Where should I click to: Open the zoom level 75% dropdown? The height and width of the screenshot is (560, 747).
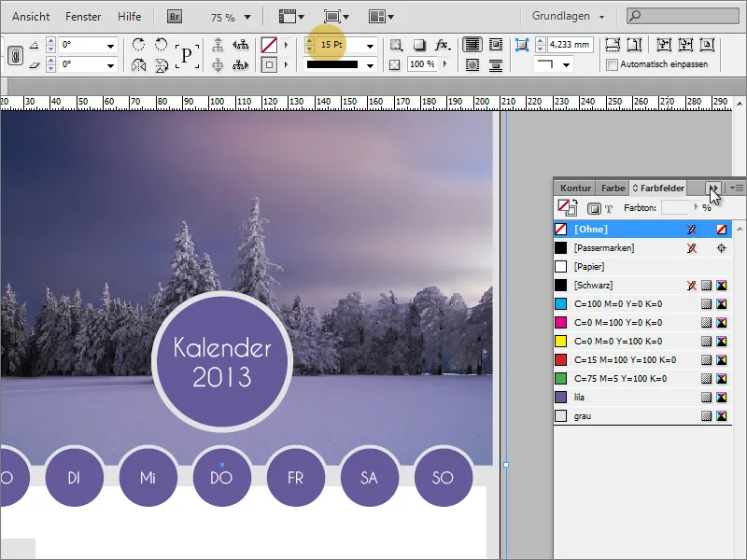pyautogui.click(x=247, y=17)
